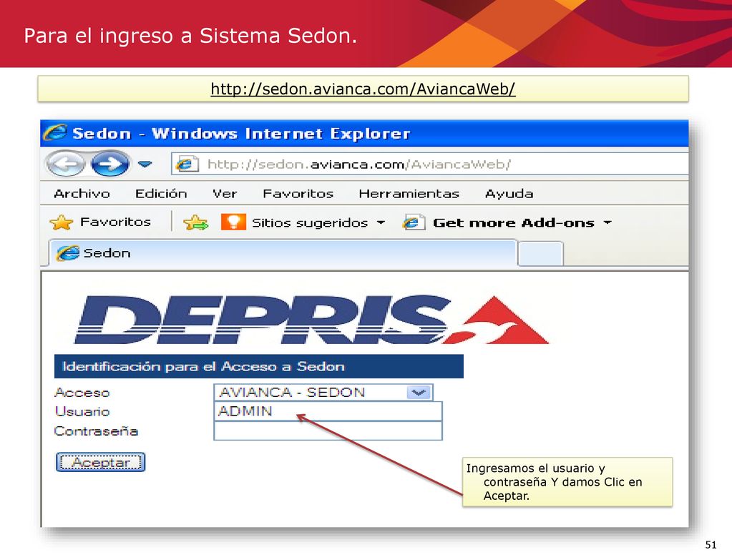Click the Contraseña label text
732x560 pixels.
[x=96, y=431]
